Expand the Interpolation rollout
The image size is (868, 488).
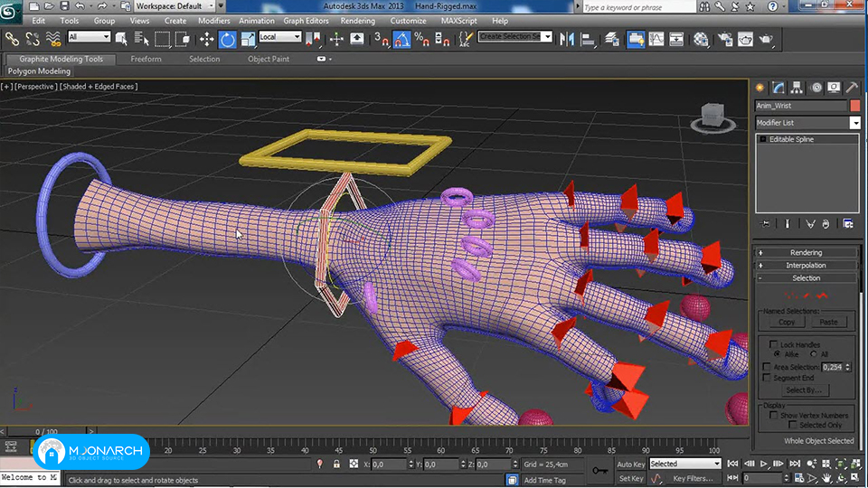point(806,265)
